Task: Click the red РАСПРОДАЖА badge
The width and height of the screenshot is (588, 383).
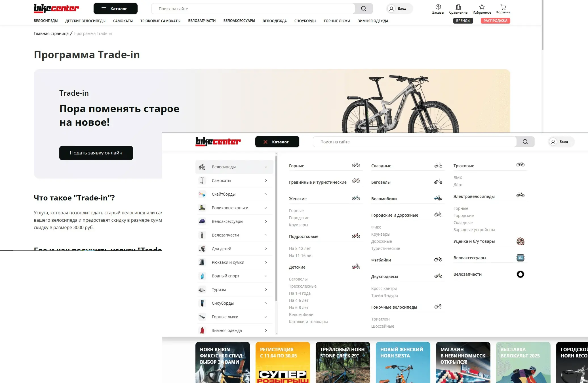Action: coord(495,21)
